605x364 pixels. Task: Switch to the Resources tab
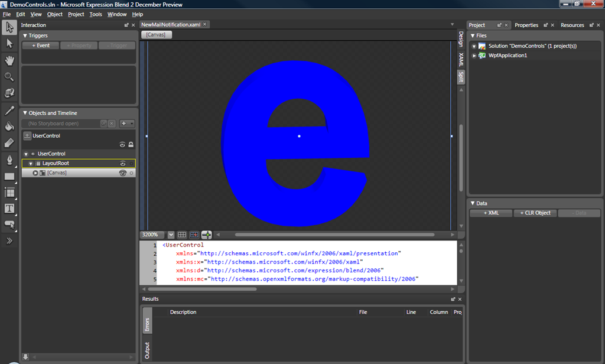tap(572, 25)
